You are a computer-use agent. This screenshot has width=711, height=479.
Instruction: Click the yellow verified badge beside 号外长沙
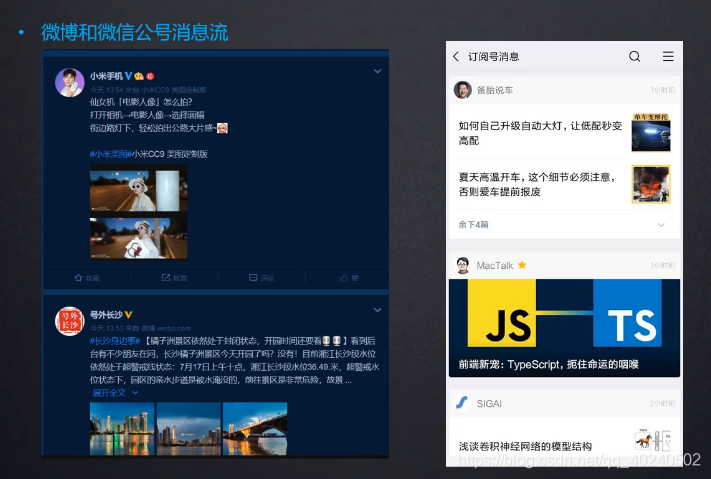click(128, 314)
